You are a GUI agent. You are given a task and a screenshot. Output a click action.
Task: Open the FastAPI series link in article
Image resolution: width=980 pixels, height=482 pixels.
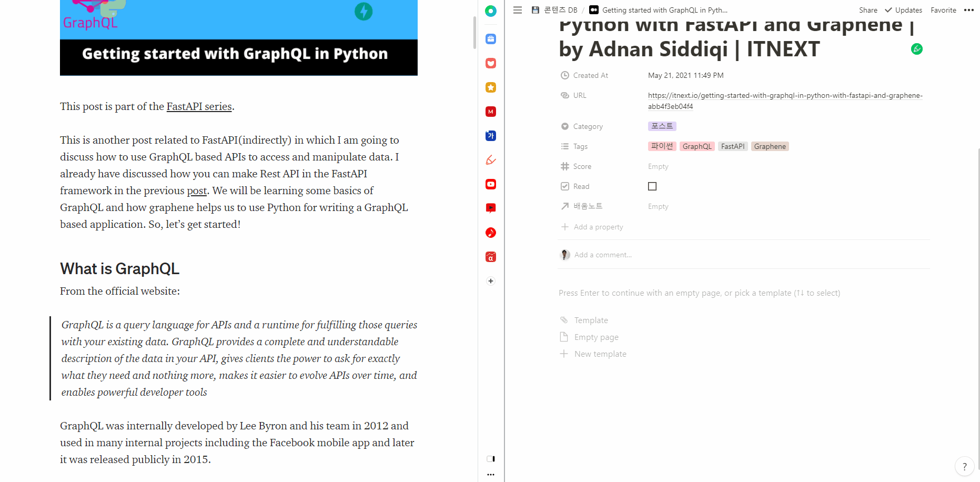[199, 106]
